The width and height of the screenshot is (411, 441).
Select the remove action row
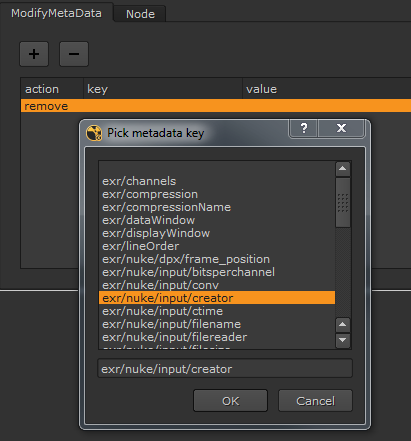pos(216,106)
